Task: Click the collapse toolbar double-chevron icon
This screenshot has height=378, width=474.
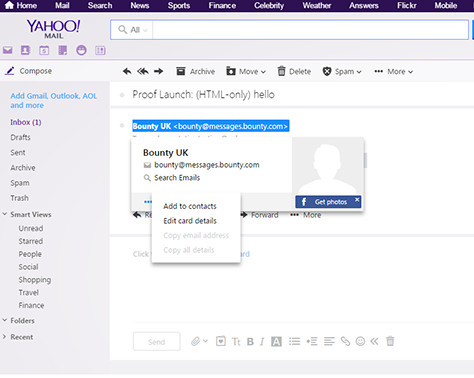Action: [374, 341]
